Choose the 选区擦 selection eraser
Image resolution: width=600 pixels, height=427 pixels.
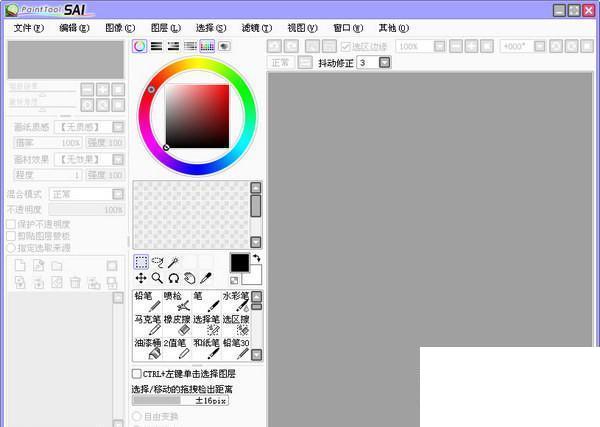(236, 325)
